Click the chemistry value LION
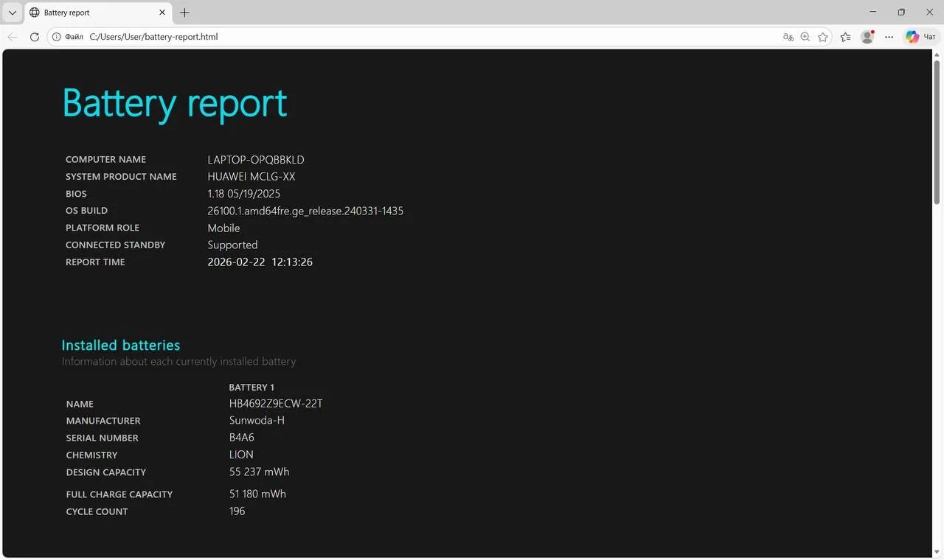The image size is (944, 560). [x=241, y=455]
